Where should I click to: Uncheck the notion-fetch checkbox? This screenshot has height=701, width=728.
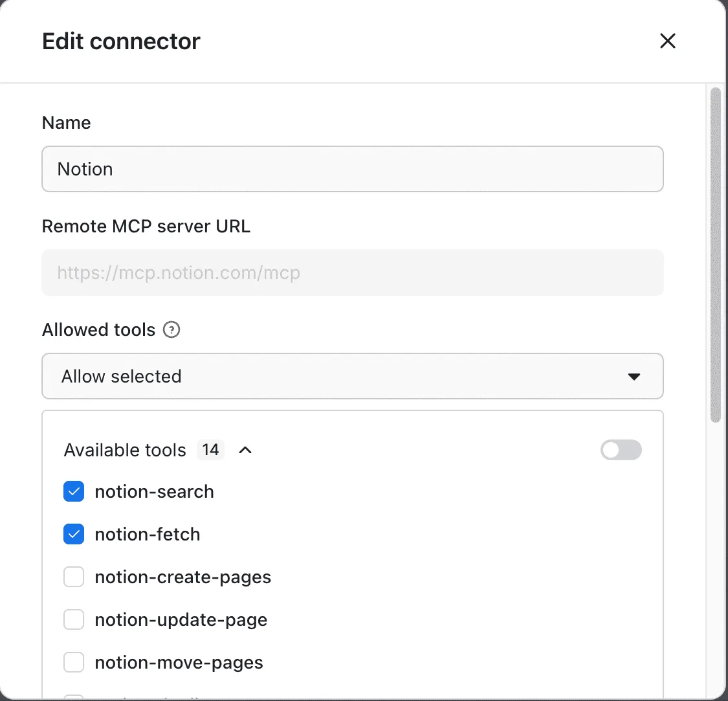[74, 534]
